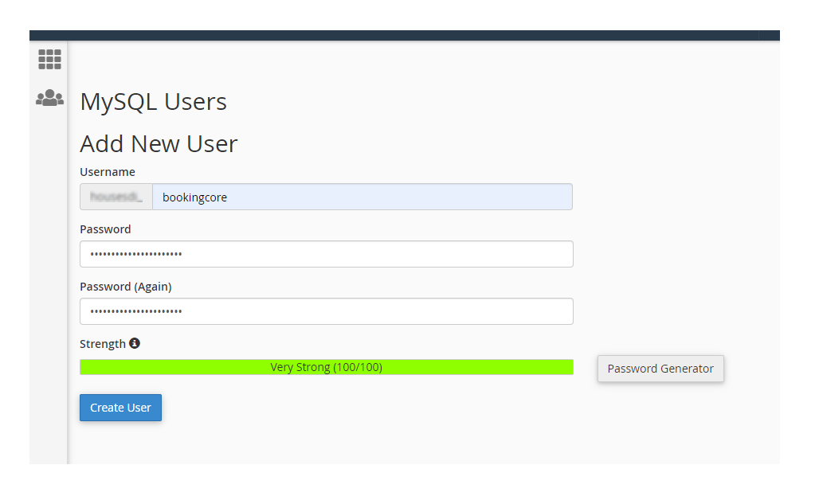Click the Password label text
The image size is (819, 504).
(x=105, y=229)
